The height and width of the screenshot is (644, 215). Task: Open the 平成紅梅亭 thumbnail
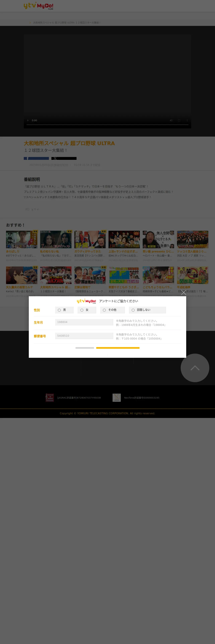[192, 275]
